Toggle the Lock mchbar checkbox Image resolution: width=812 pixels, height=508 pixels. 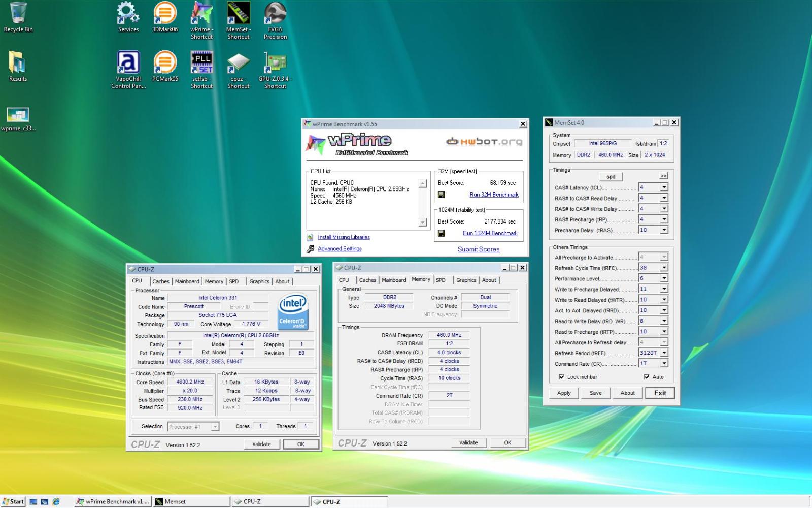pyautogui.click(x=561, y=377)
